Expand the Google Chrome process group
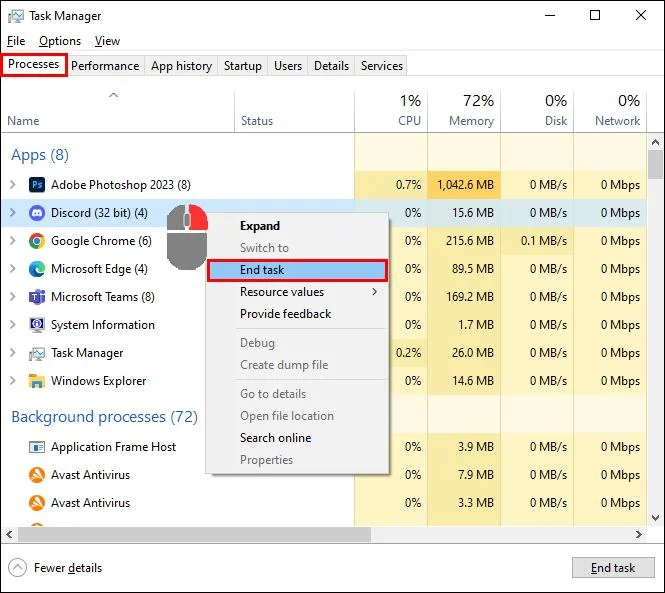The image size is (665, 593). 13,241
